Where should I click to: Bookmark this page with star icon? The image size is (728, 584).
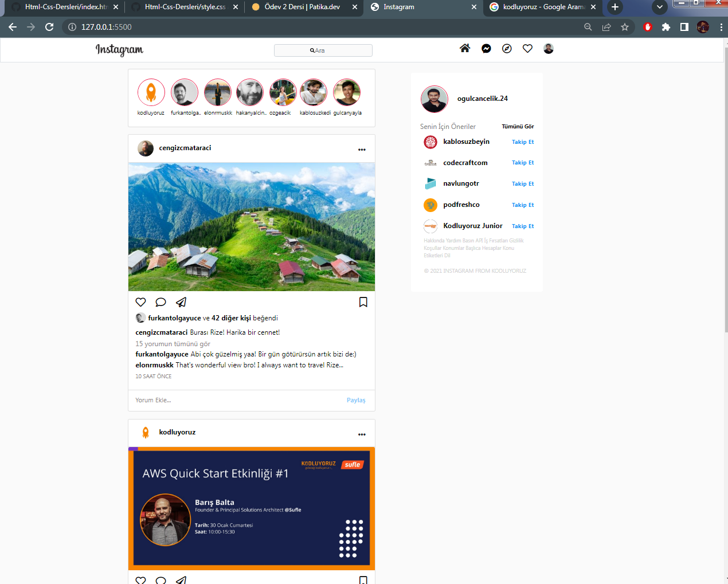click(x=625, y=27)
